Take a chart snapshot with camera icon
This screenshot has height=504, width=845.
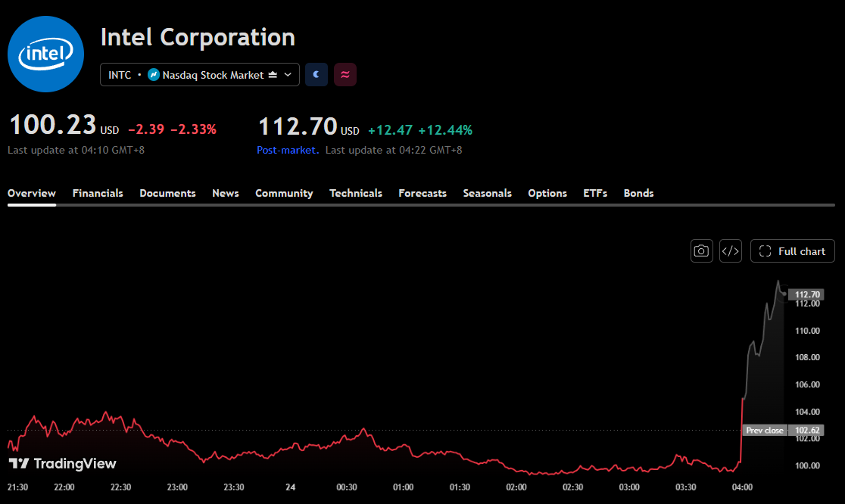[x=701, y=251]
